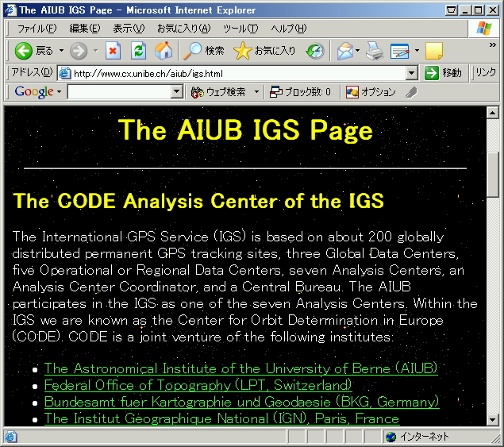
Task: Click the green Back arrow button
Action: 23,51
